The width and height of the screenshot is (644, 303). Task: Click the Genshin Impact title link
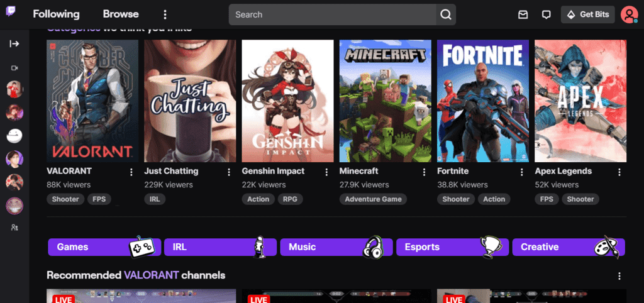pos(273,171)
